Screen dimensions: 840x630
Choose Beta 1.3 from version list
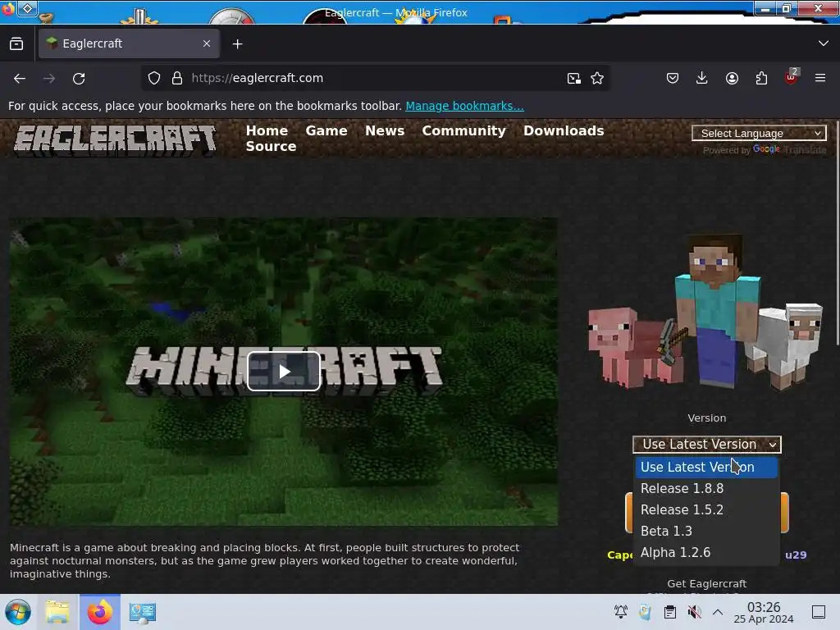tap(706, 531)
